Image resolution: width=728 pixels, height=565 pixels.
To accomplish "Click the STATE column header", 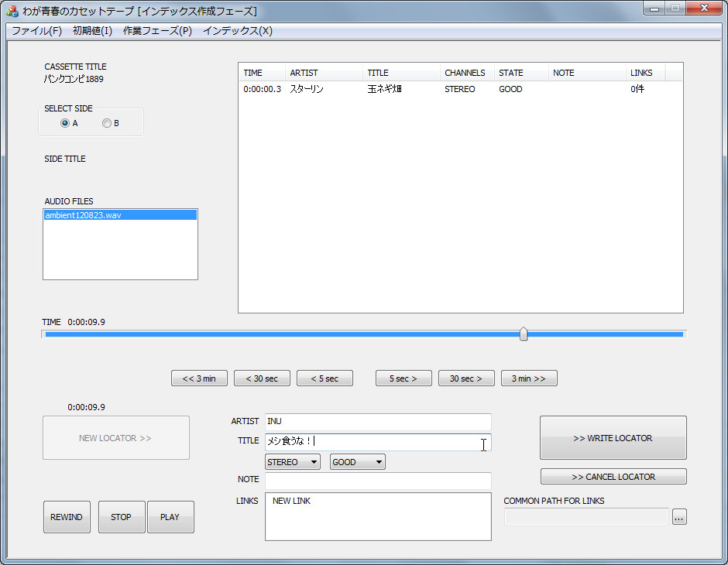I will 521,73.
